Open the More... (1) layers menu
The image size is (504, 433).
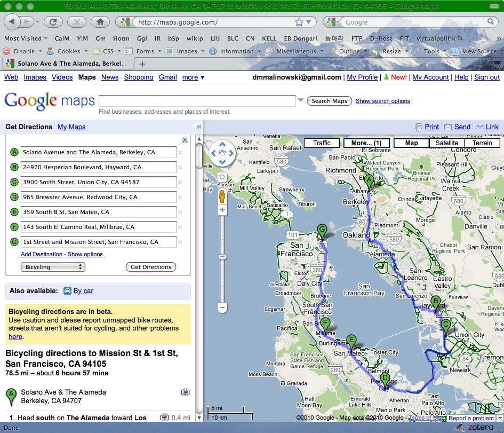[x=366, y=143]
